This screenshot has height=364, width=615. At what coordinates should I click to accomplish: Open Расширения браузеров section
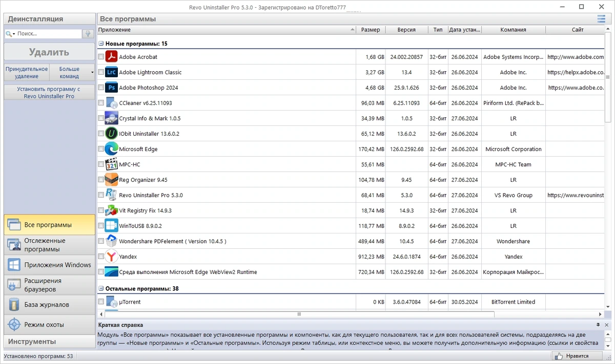pos(49,285)
